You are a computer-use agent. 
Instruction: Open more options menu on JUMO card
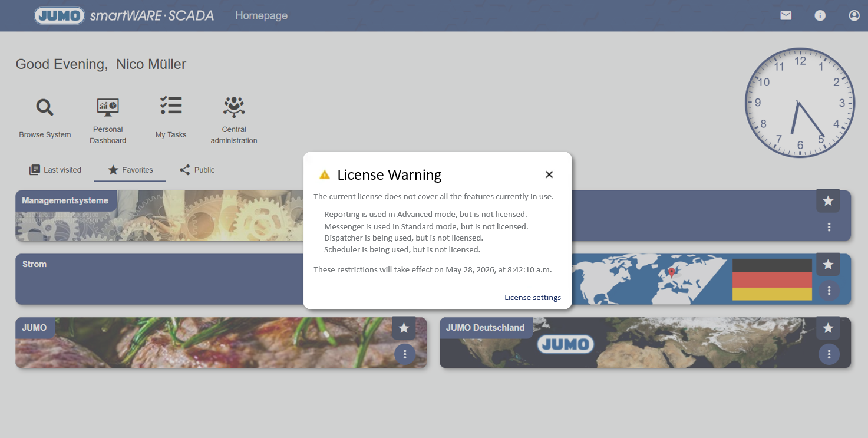pyautogui.click(x=405, y=354)
